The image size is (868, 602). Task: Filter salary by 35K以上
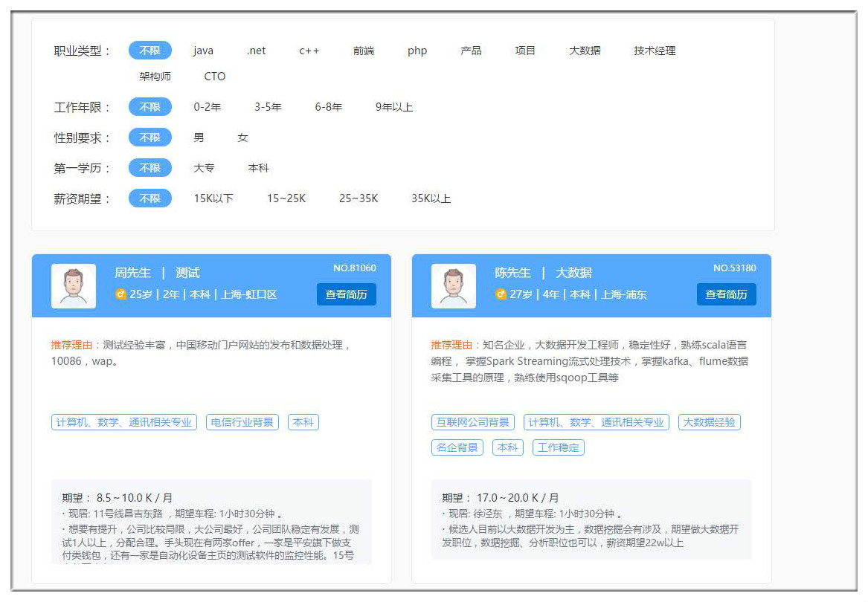pyautogui.click(x=431, y=198)
